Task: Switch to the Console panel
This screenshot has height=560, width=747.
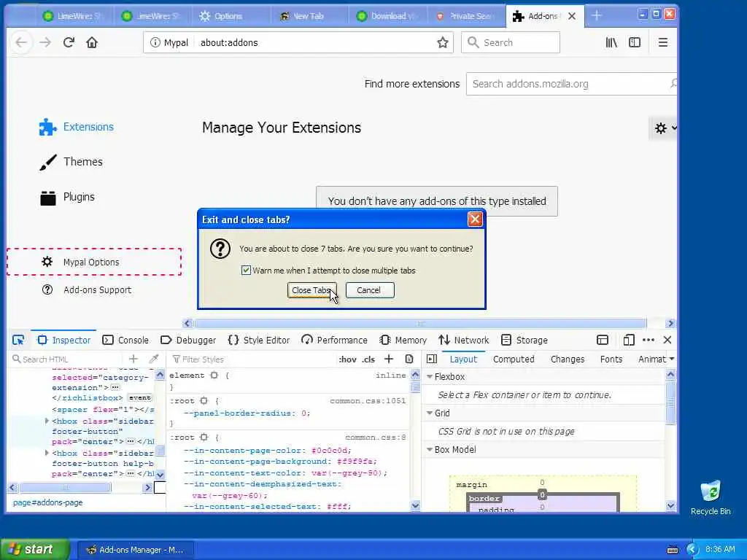Action: click(x=125, y=340)
